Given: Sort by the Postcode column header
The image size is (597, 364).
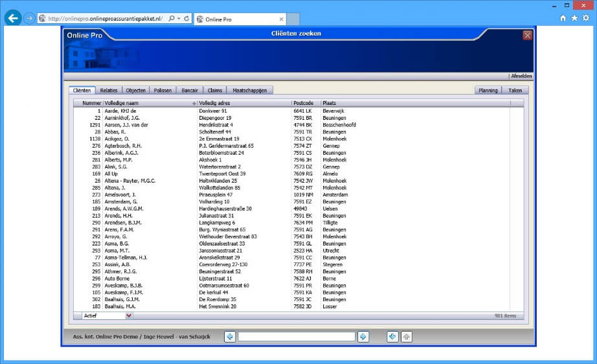Looking at the screenshot, I should pos(304,103).
